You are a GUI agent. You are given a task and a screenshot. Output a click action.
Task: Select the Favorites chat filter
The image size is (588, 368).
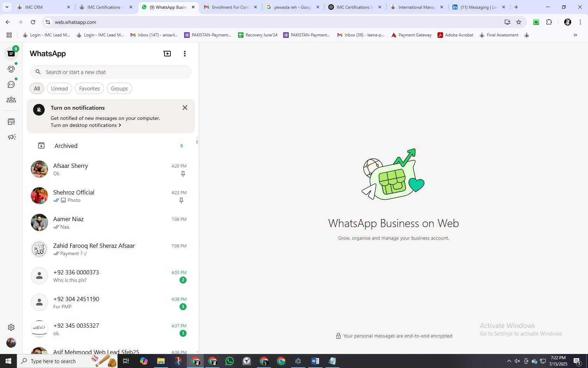89,89
